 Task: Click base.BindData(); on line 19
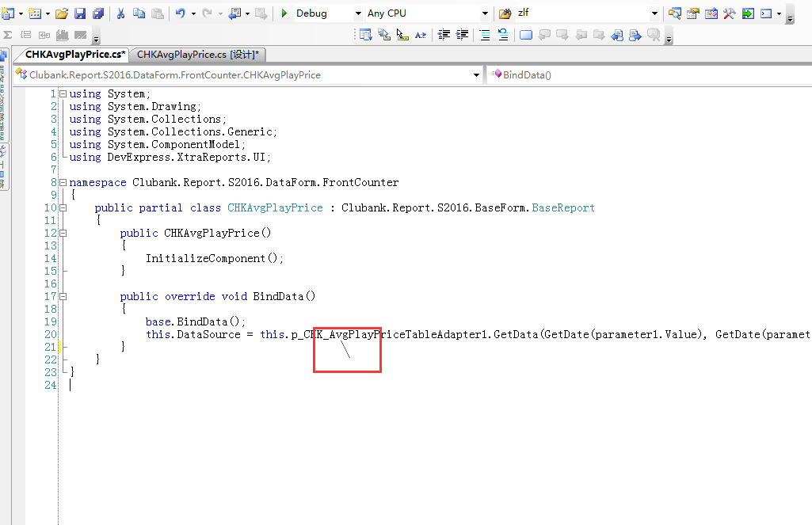tap(196, 321)
